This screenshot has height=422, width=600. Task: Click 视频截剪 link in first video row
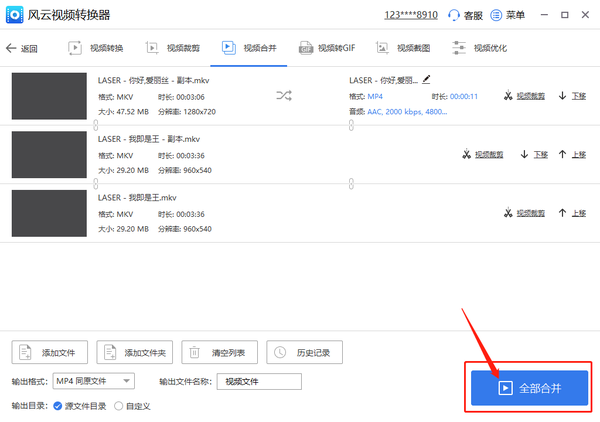pyautogui.click(x=531, y=96)
